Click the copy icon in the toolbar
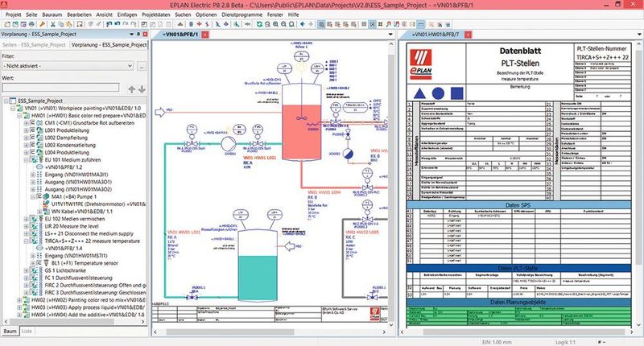The width and height of the screenshot is (644, 346). (x=61, y=25)
